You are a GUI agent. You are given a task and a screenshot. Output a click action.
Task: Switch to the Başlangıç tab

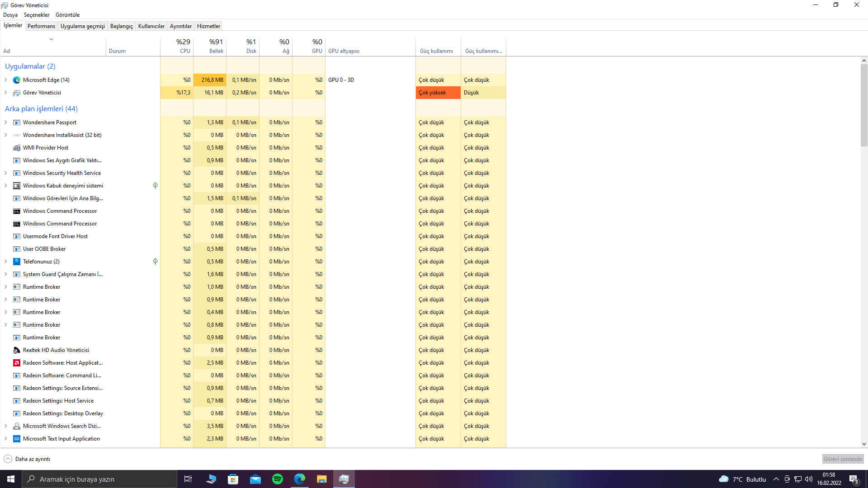tap(121, 26)
